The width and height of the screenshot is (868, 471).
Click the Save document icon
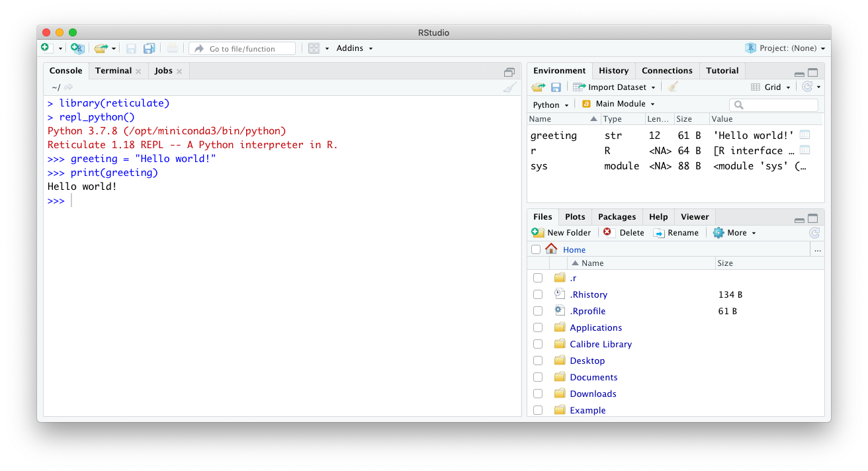(x=131, y=48)
